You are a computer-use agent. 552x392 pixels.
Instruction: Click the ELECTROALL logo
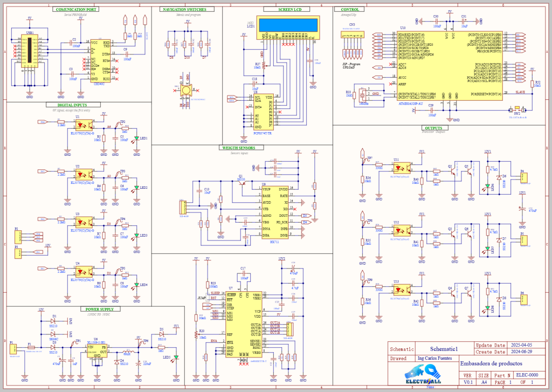pos(423,374)
